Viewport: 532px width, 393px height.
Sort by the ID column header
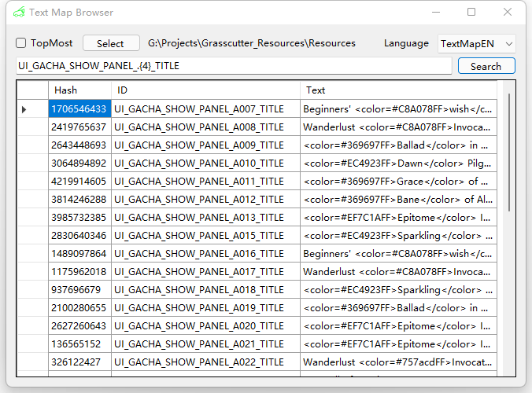pos(205,90)
